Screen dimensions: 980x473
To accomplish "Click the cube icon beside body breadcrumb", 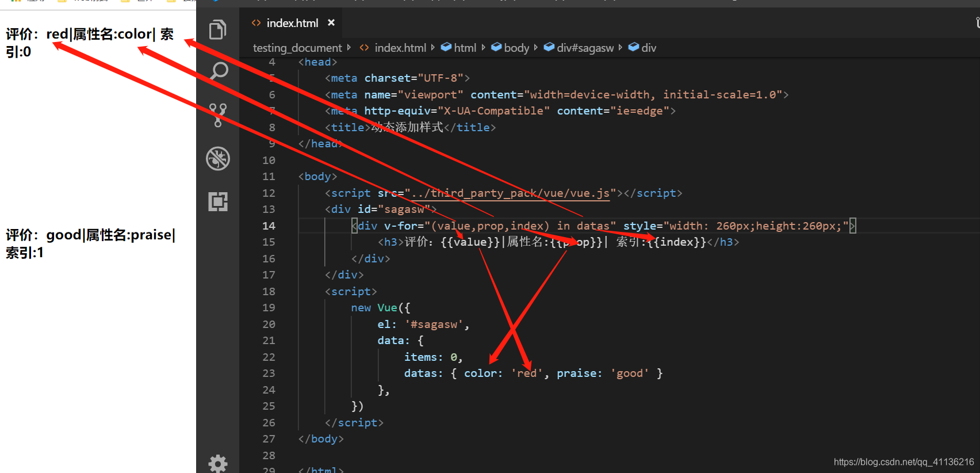I will tap(496, 47).
